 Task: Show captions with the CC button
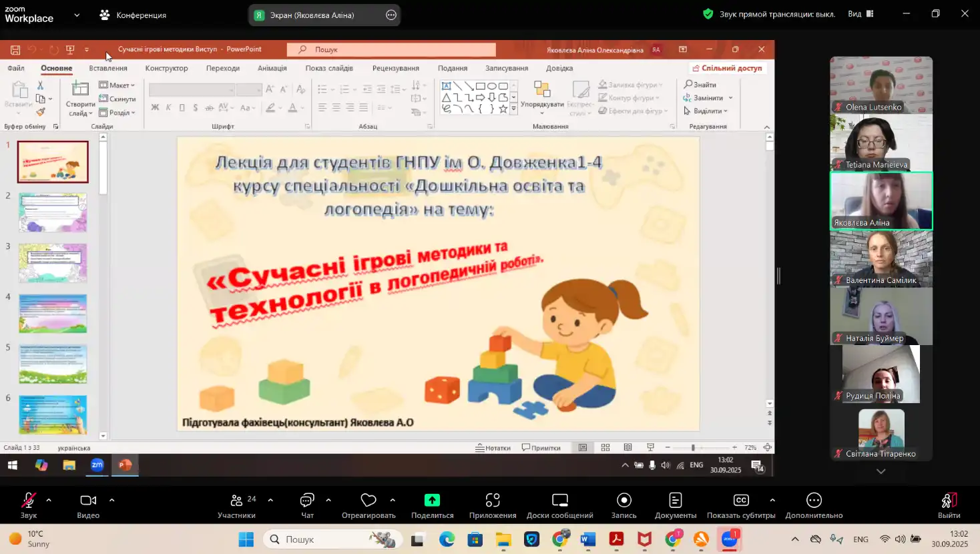(x=740, y=501)
